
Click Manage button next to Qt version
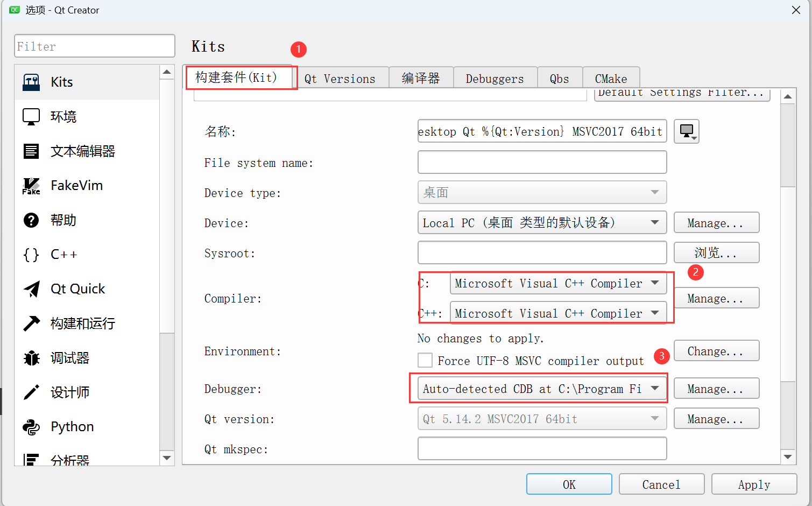pyautogui.click(x=716, y=419)
